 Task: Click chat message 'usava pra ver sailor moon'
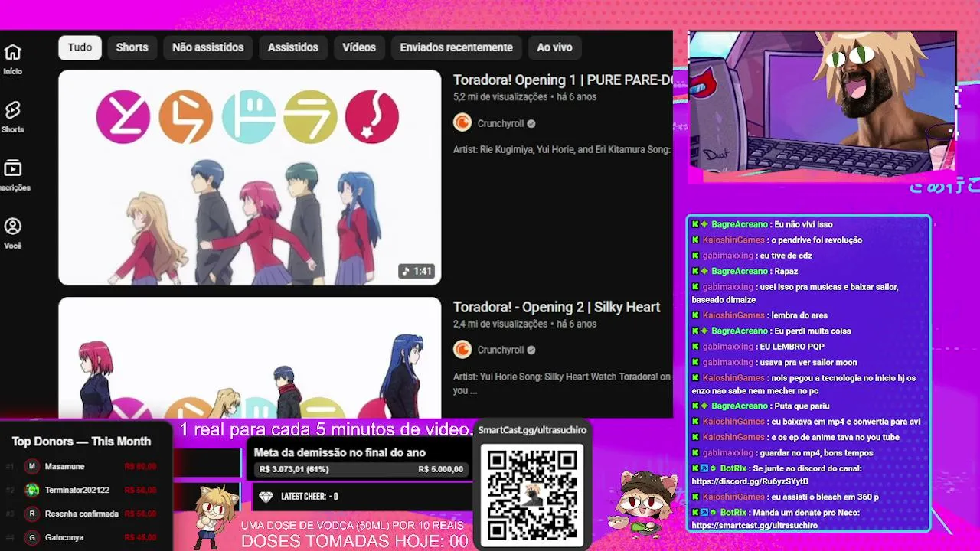[x=808, y=363]
